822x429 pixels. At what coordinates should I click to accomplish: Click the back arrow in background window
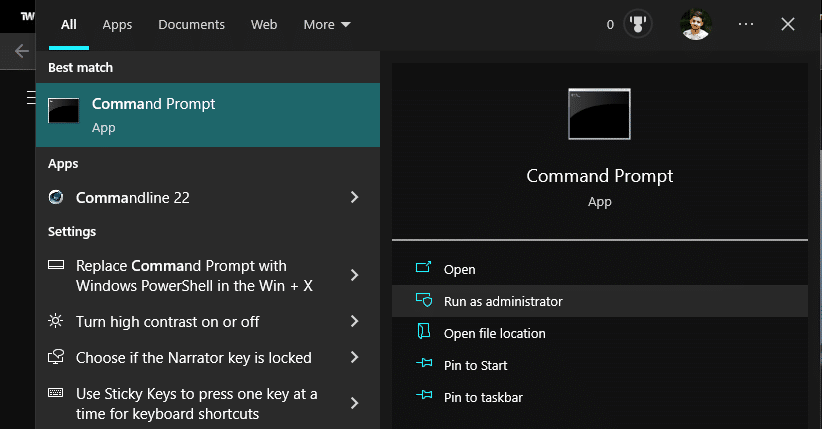tap(21, 51)
